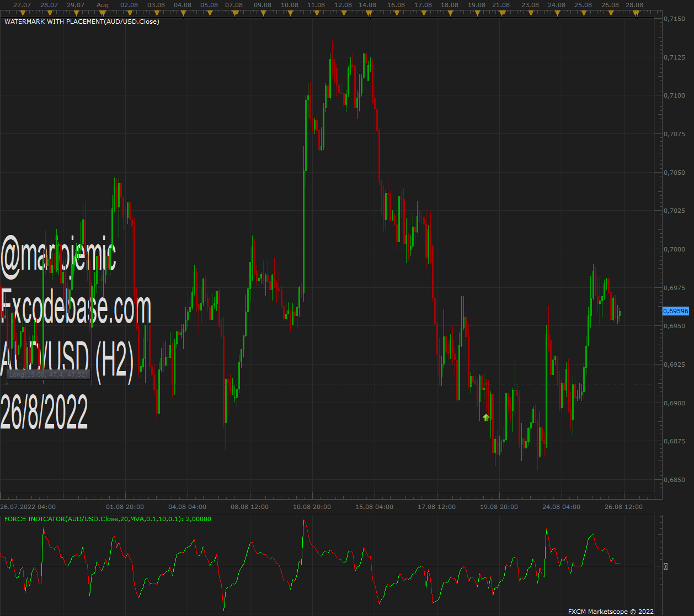Click the day marker triangle under 24.08
The width and height of the screenshot is (694, 616).
(x=557, y=12)
